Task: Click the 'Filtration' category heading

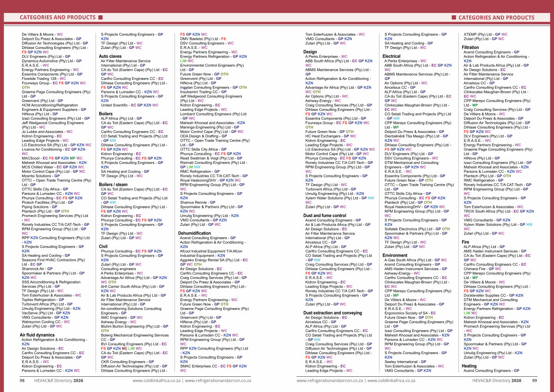Action: pos(470,48)
